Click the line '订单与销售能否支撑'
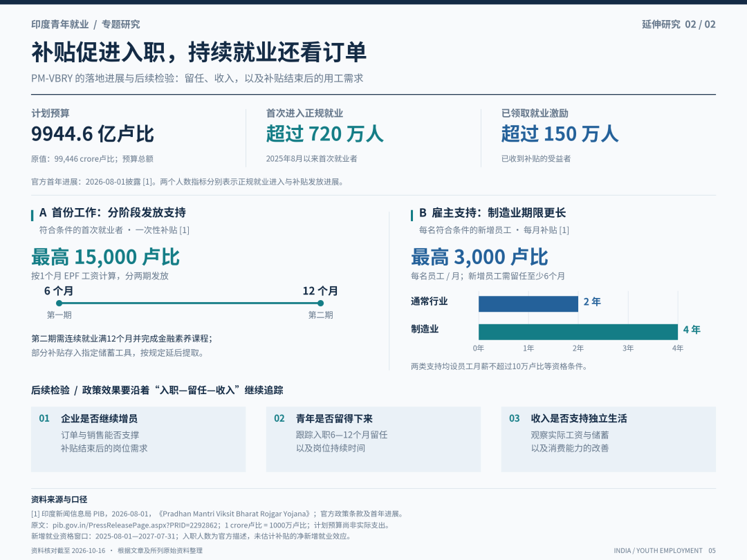The width and height of the screenshot is (747, 560). (100, 436)
